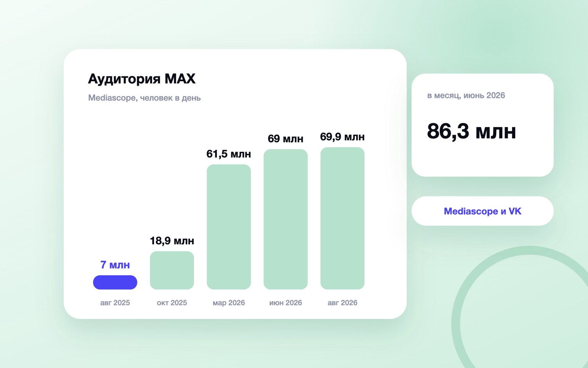Click the '69,9 млн' value label

[343, 137]
